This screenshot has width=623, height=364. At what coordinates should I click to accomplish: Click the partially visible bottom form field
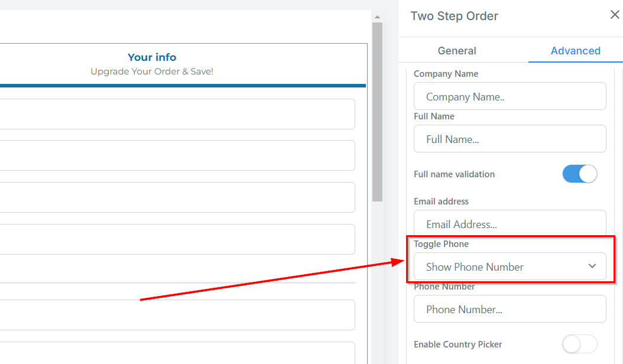coord(177,353)
